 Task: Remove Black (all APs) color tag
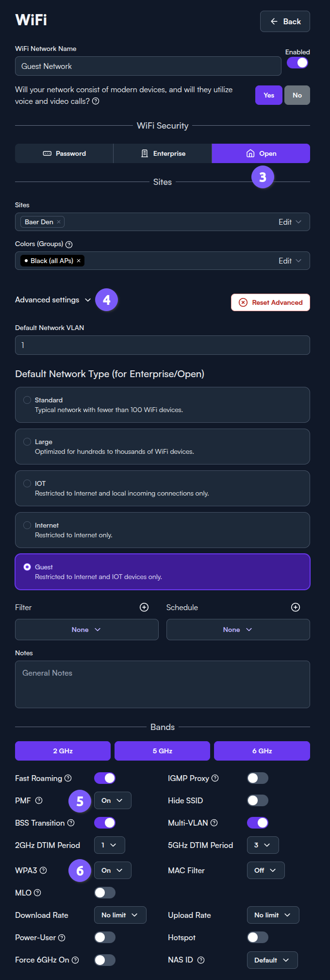click(79, 261)
